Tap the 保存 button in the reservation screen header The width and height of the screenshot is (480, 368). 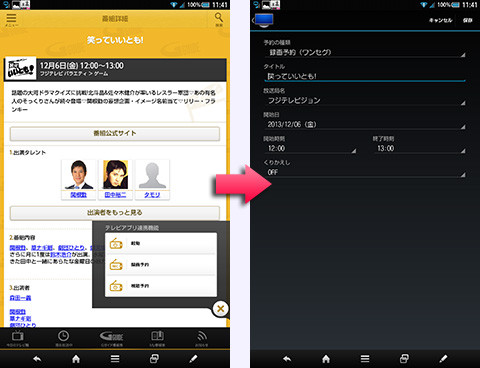[x=468, y=20]
